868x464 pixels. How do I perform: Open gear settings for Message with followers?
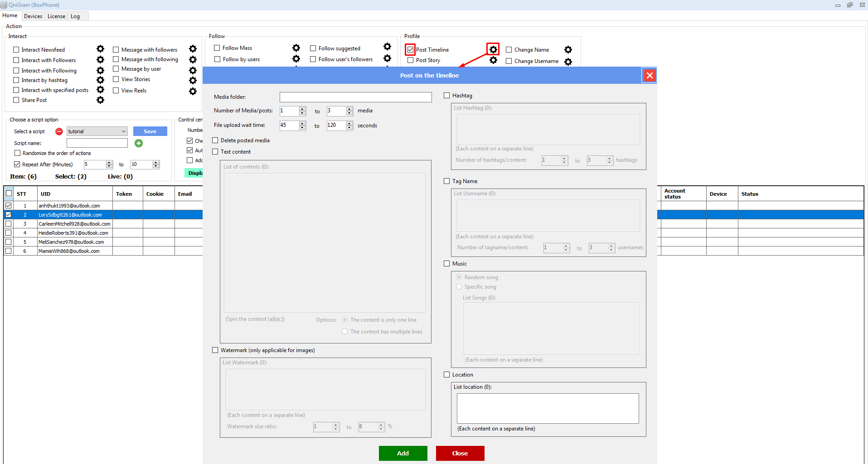(x=193, y=49)
